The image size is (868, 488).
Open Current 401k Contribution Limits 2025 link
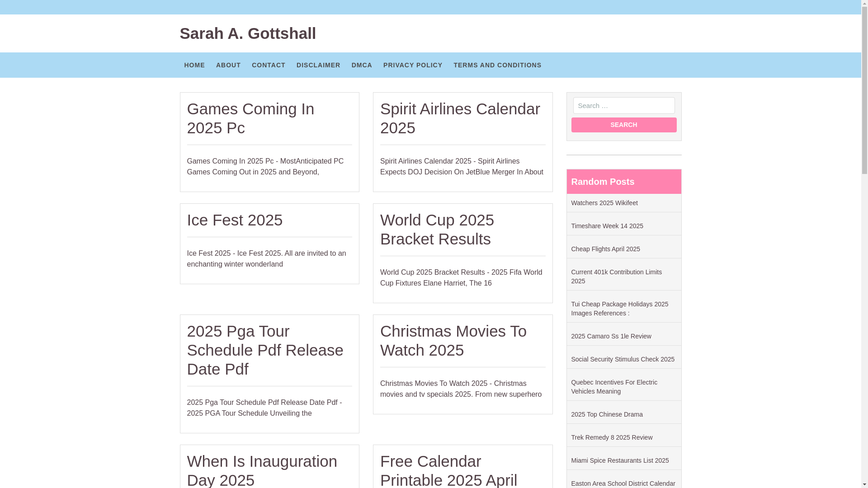click(x=617, y=277)
